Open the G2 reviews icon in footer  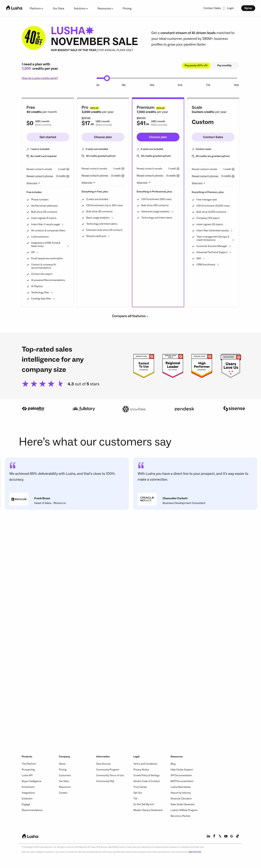click(x=232, y=836)
